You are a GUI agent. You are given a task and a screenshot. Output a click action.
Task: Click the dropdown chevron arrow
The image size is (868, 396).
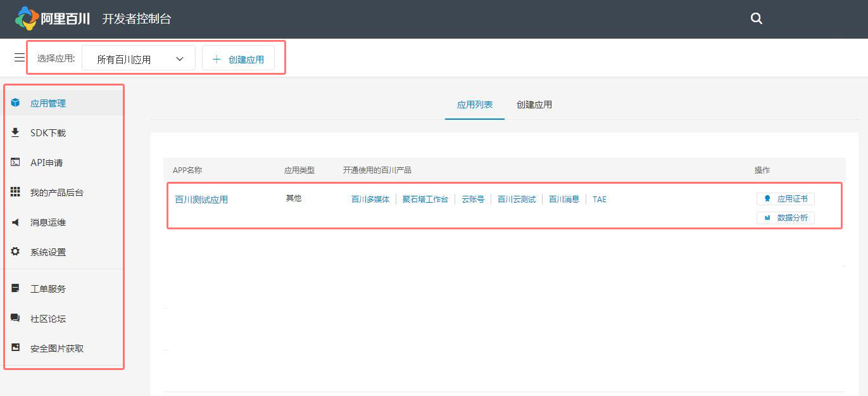180,59
